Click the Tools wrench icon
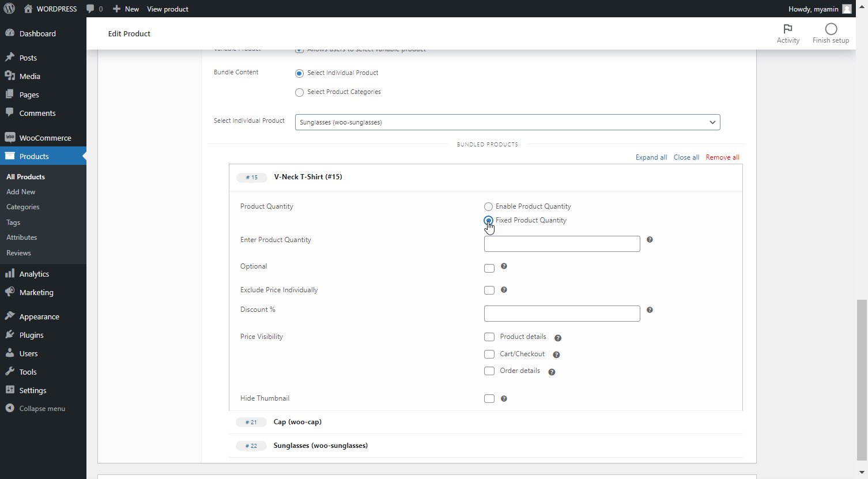This screenshot has height=479, width=868. pyautogui.click(x=10, y=371)
